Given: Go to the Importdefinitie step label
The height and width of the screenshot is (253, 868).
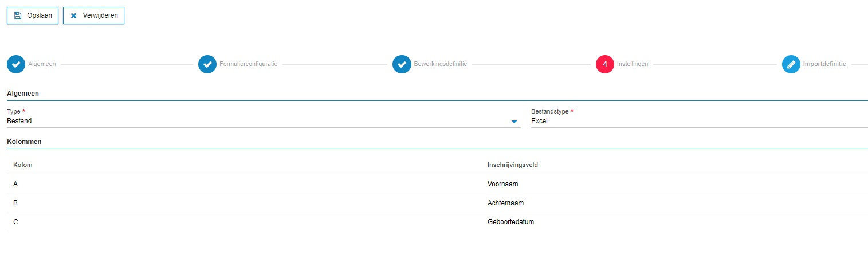Looking at the screenshot, I should (824, 64).
